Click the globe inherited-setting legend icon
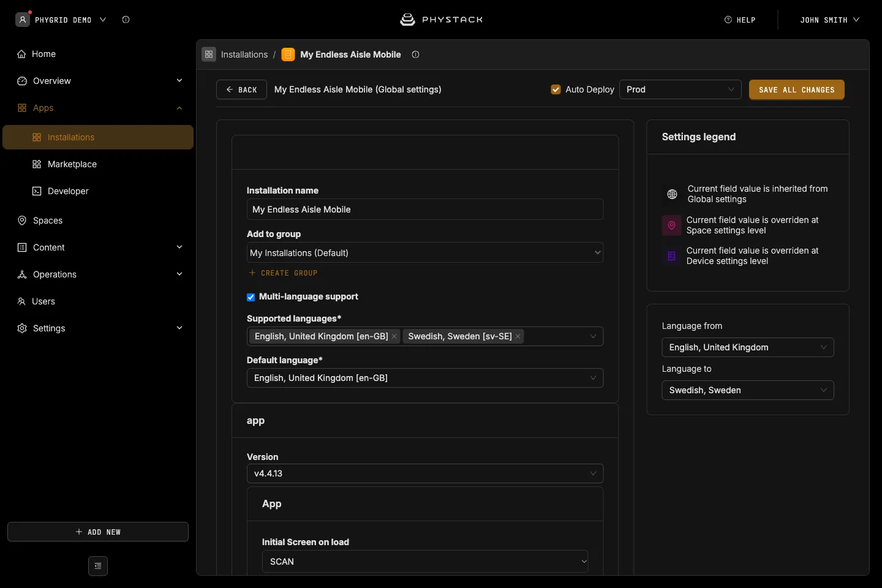Viewport: 882px width, 588px height. point(672,194)
